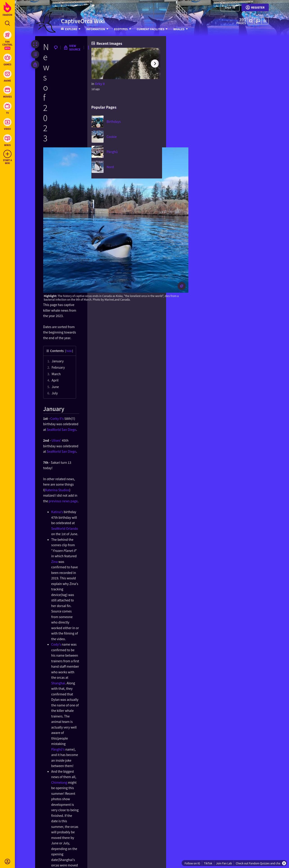This screenshot has width=289, height=868.
Task: Open the previous news page link
Action: coord(63,501)
